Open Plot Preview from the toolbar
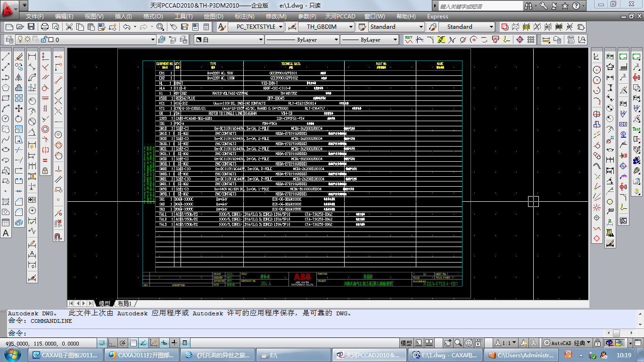The image size is (644, 362). (56, 27)
